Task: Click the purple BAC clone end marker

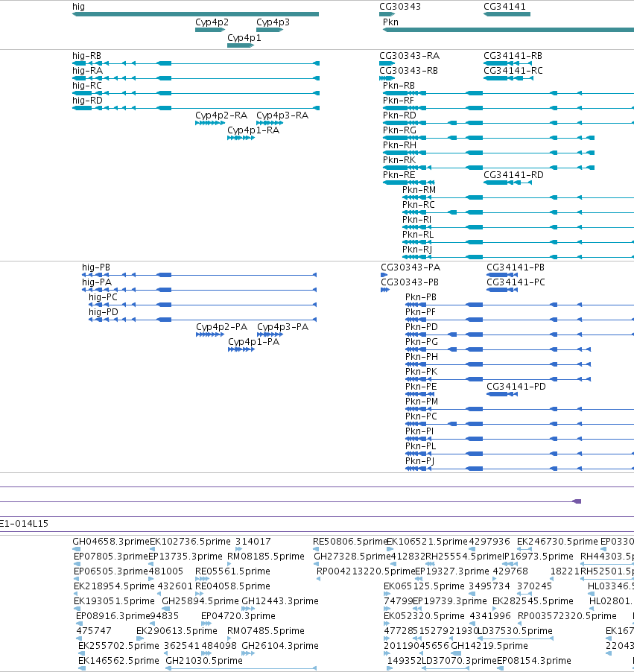Action: pyautogui.click(x=577, y=501)
